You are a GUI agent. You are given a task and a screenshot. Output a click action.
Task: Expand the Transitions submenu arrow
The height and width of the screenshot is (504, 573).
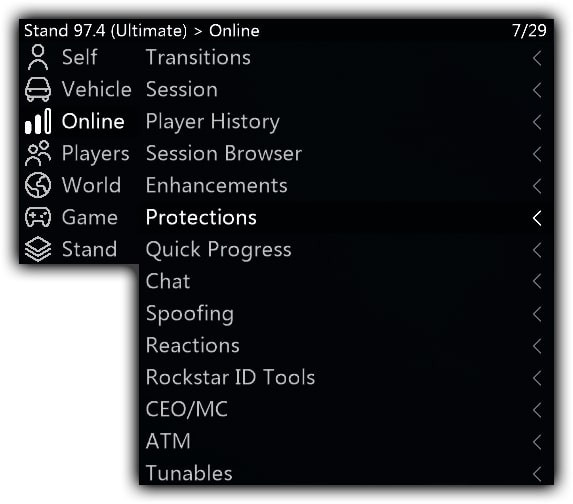click(537, 58)
